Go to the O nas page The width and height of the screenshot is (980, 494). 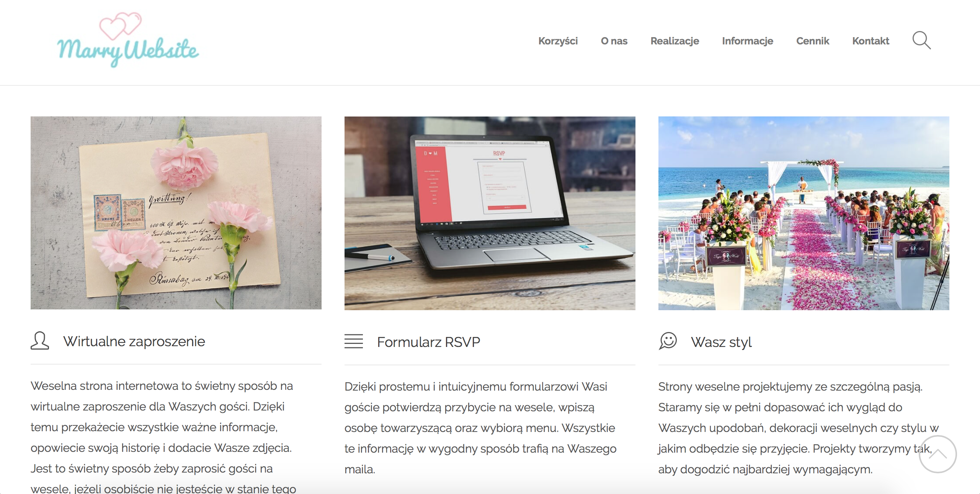(614, 41)
